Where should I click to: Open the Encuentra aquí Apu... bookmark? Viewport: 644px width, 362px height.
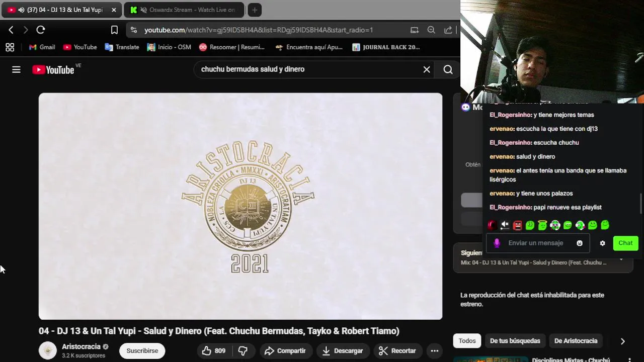(x=309, y=47)
